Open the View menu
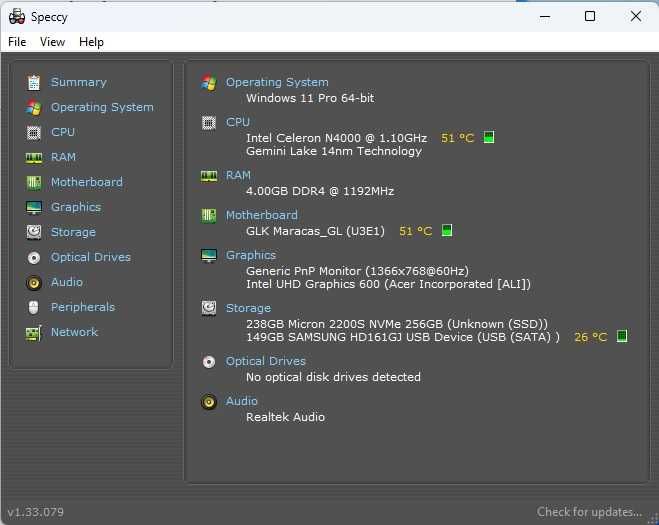The image size is (659, 525). 52,42
